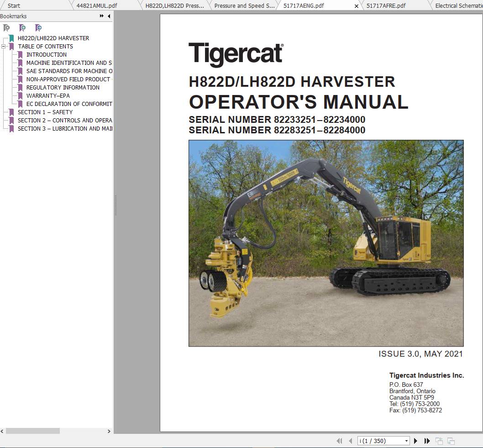
Task: Click the delete bookmark icon
Action: click(6, 28)
